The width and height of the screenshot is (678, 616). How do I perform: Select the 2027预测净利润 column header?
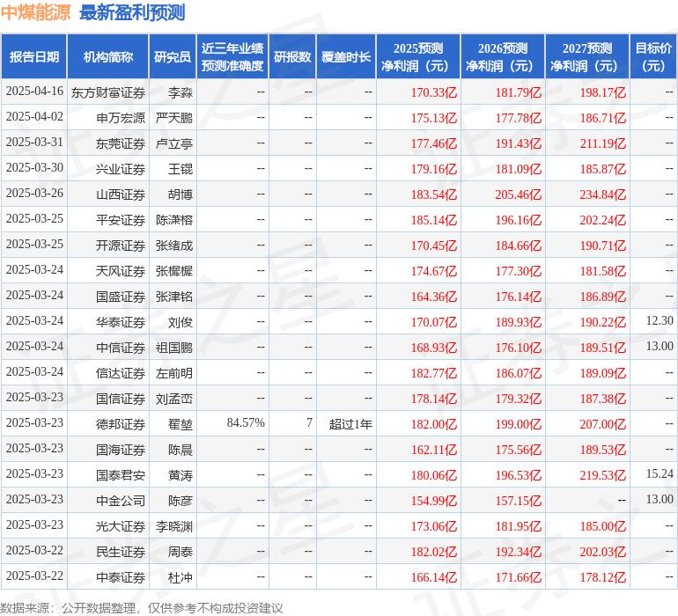(x=587, y=56)
